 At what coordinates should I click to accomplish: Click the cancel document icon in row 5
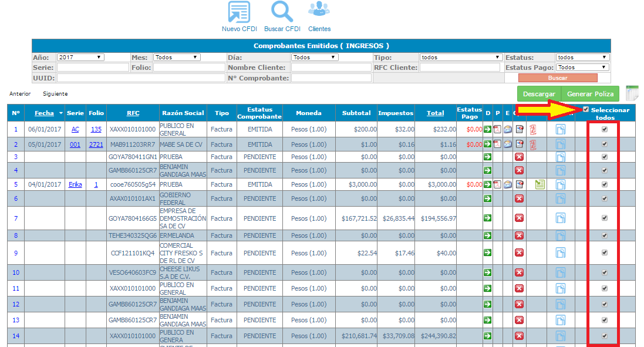[520, 184]
